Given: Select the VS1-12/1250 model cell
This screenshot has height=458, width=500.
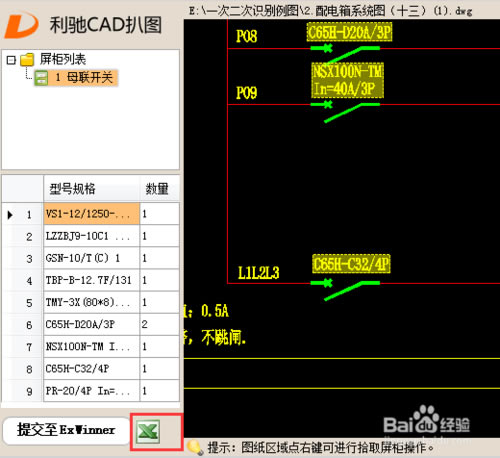Looking at the screenshot, I should (92, 214).
